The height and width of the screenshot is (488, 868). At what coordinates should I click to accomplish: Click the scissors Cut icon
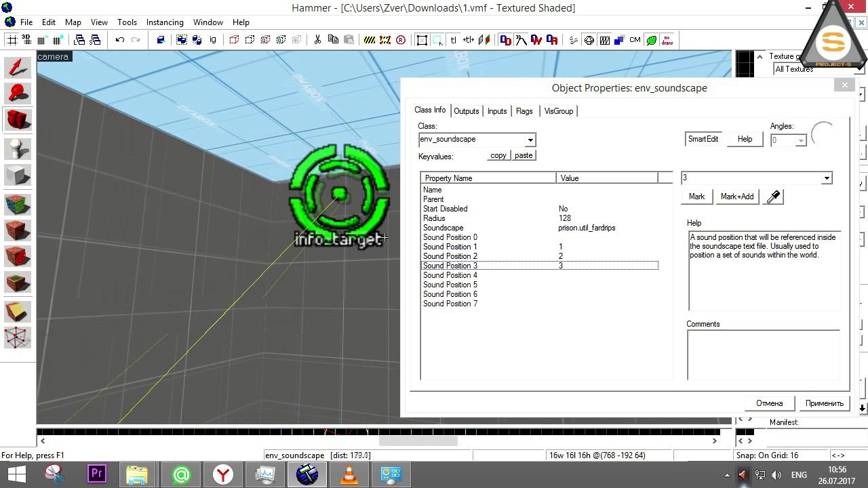pyautogui.click(x=317, y=40)
